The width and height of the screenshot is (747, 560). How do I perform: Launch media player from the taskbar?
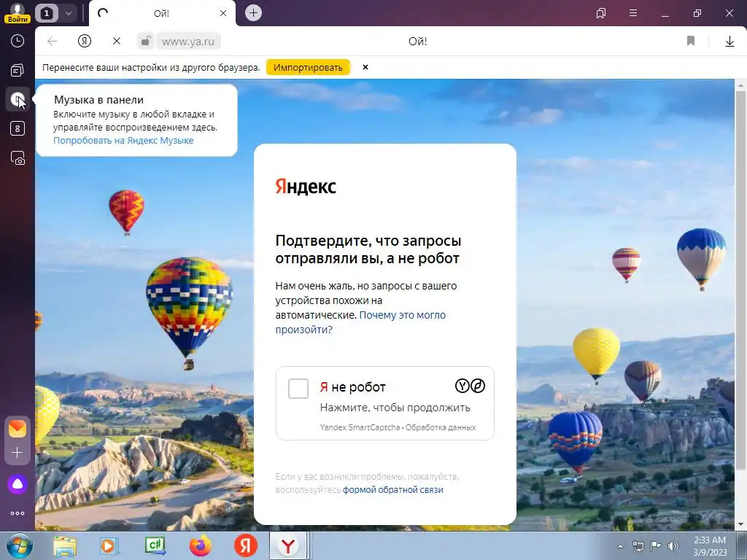point(109,546)
